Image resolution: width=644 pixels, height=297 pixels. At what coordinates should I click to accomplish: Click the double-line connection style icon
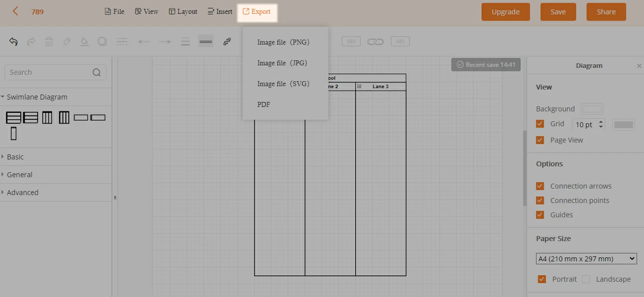[x=206, y=42]
